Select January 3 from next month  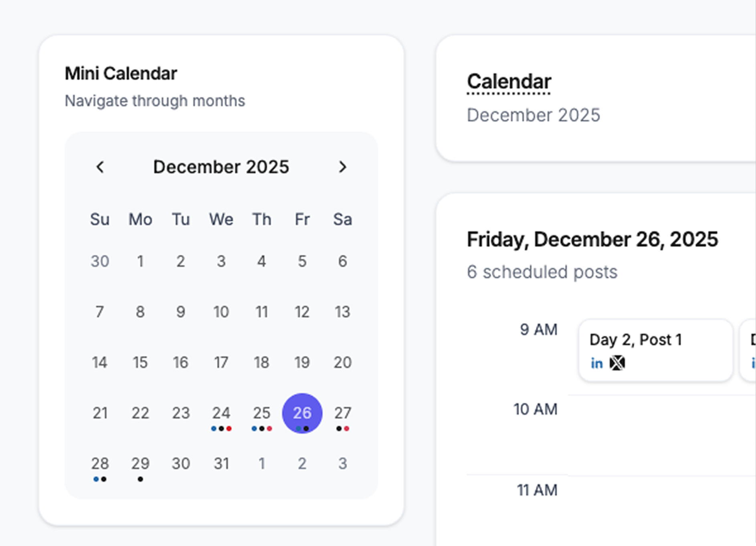coord(342,463)
